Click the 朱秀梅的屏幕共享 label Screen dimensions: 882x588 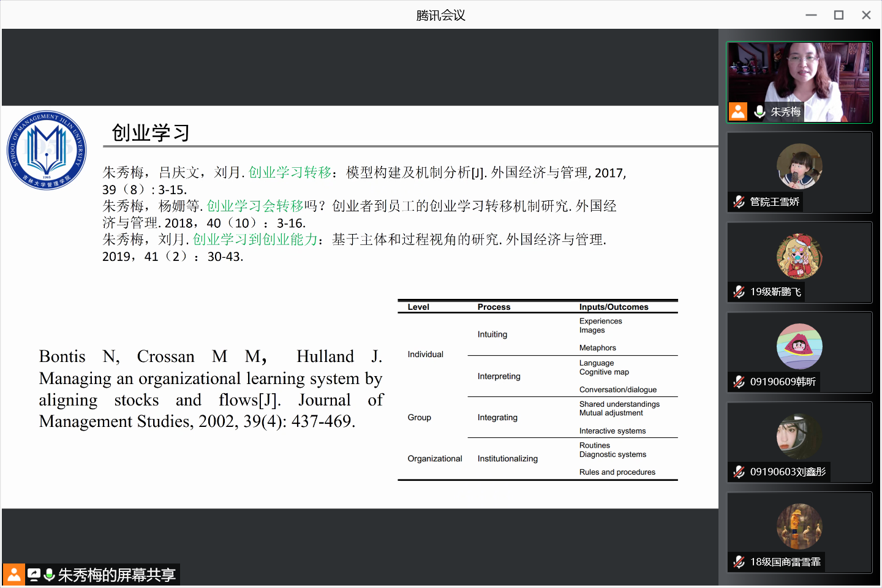[x=116, y=575]
